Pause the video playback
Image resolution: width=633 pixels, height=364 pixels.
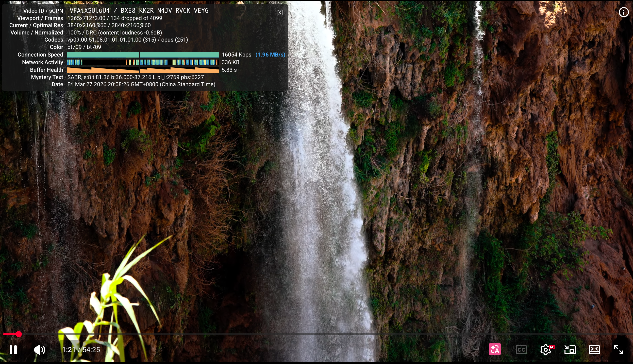13,350
